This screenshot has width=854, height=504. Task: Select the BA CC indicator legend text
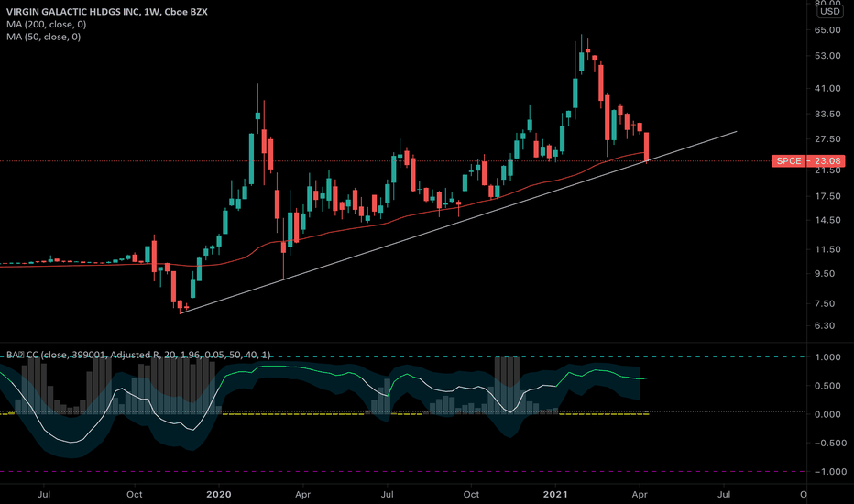(x=138, y=355)
